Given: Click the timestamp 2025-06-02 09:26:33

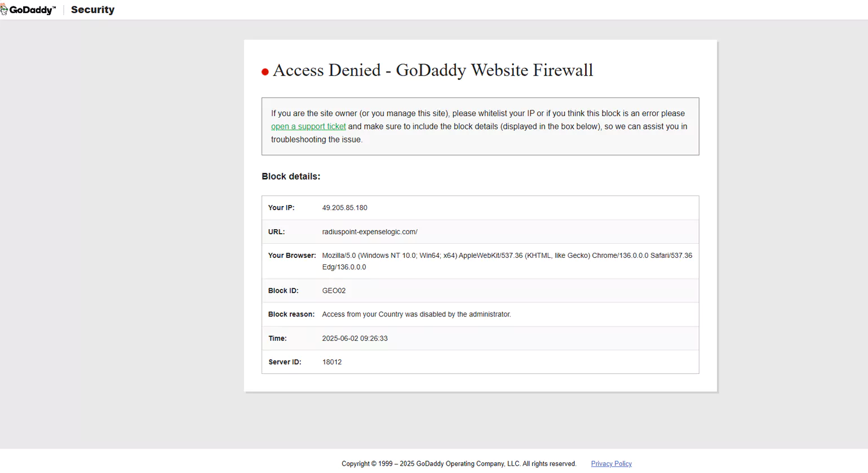Looking at the screenshot, I should coord(355,338).
